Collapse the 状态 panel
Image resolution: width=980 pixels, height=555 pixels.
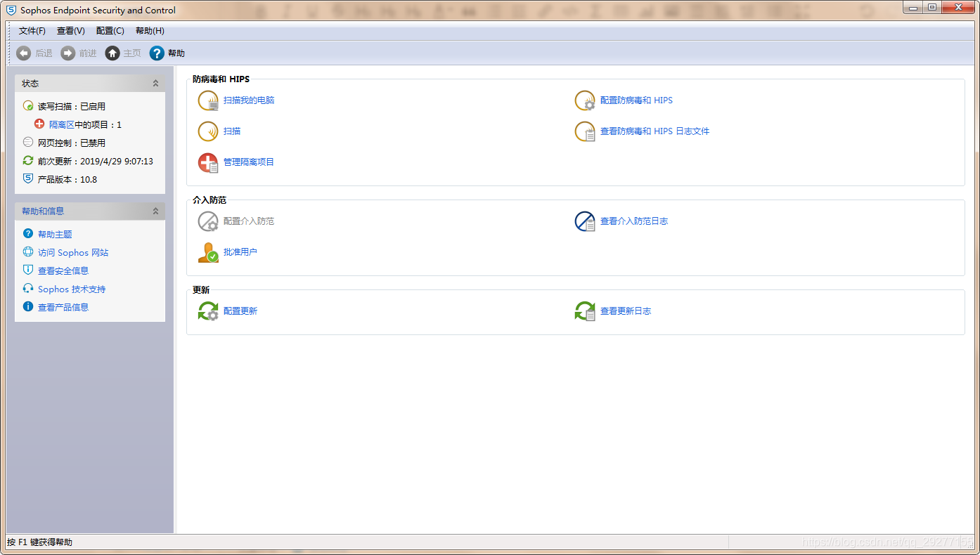[156, 84]
